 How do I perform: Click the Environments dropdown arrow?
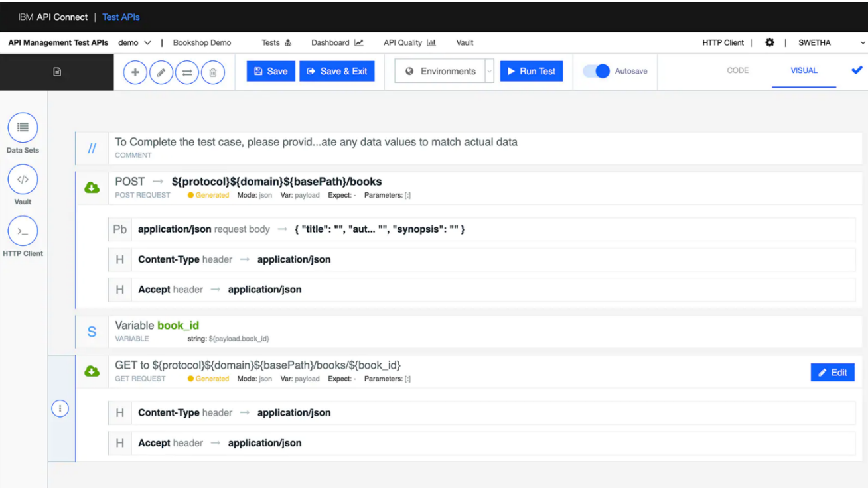(489, 72)
